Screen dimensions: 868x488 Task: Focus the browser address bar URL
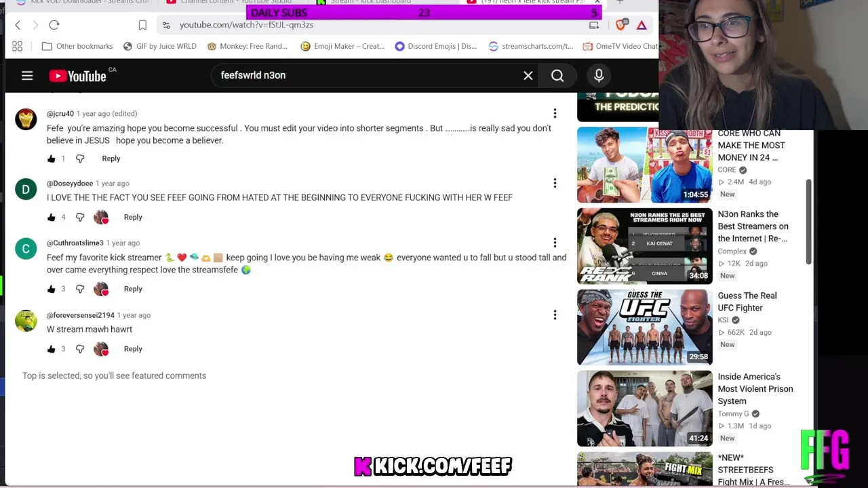[x=246, y=25]
